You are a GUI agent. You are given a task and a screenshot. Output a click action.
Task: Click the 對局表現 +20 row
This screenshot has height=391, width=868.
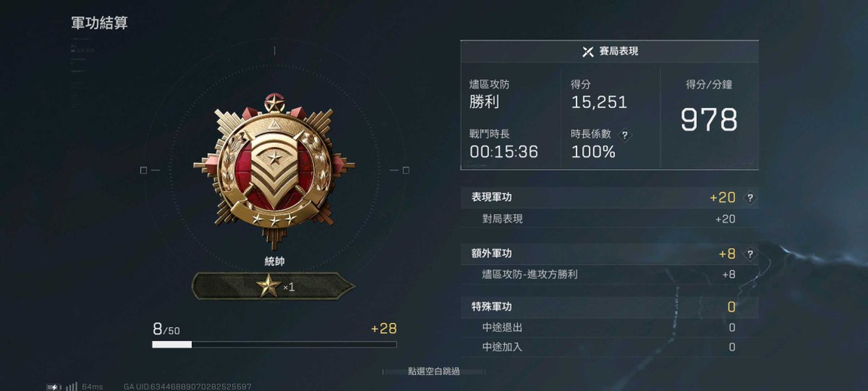[x=609, y=219]
